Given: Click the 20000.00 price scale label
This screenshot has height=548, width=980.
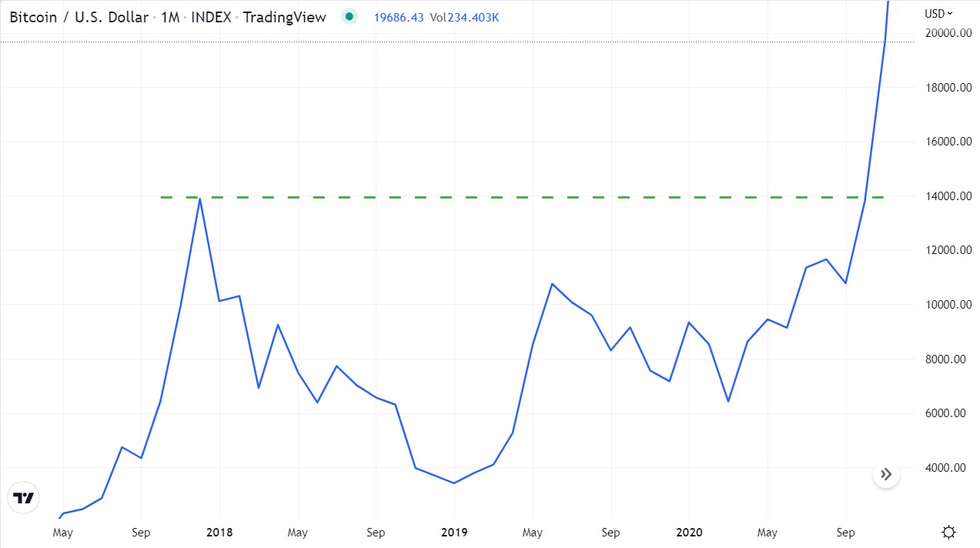Looking at the screenshot, I should [x=946, y=33].
